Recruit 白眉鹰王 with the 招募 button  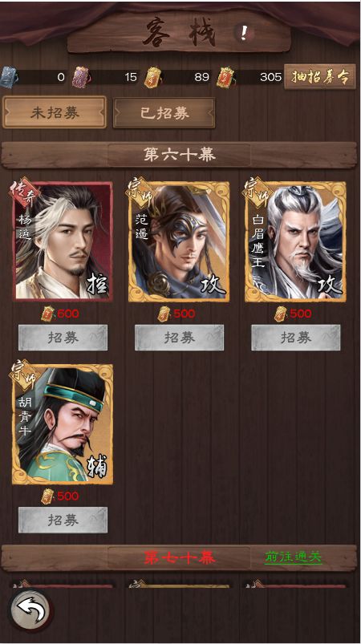click(x=296, y=338)
